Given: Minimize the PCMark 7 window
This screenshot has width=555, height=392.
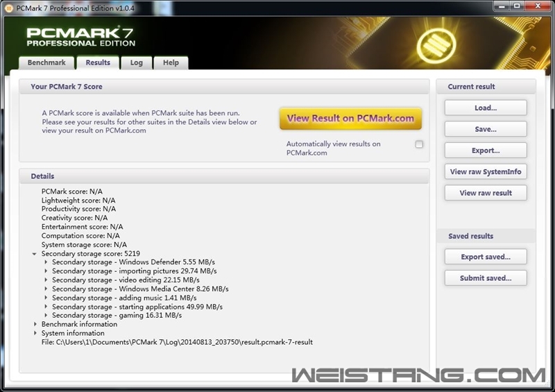Looking at the screenshot, I should tap(502, 6).
